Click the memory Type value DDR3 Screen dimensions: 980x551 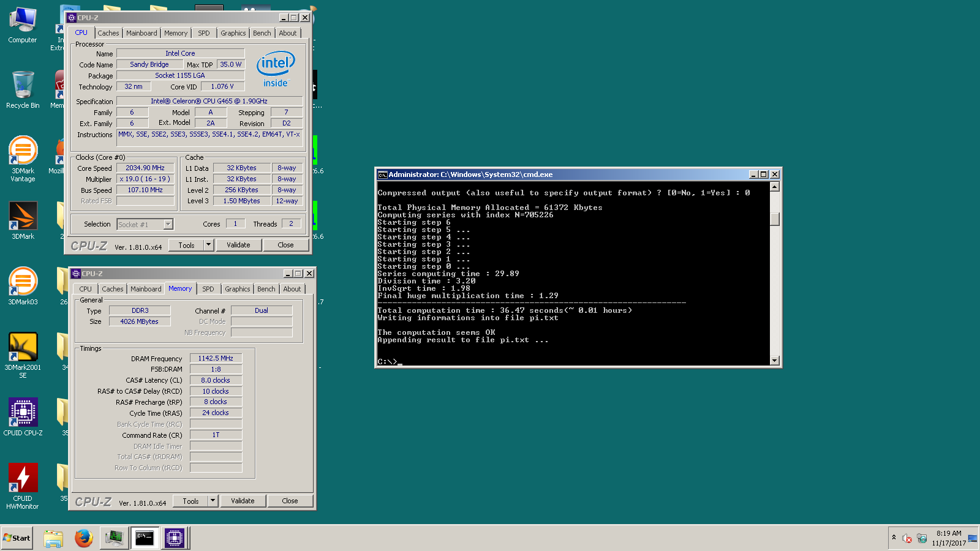[140, 310]
